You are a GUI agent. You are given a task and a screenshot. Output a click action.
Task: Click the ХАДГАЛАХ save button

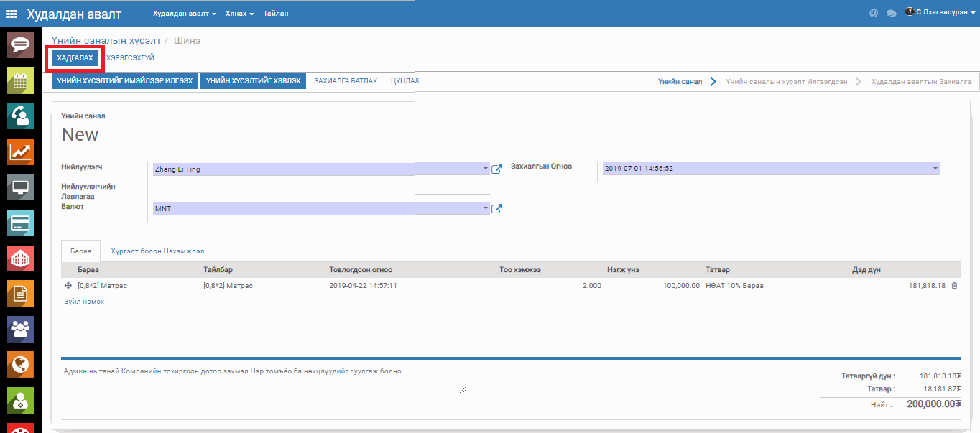point(75,57)
